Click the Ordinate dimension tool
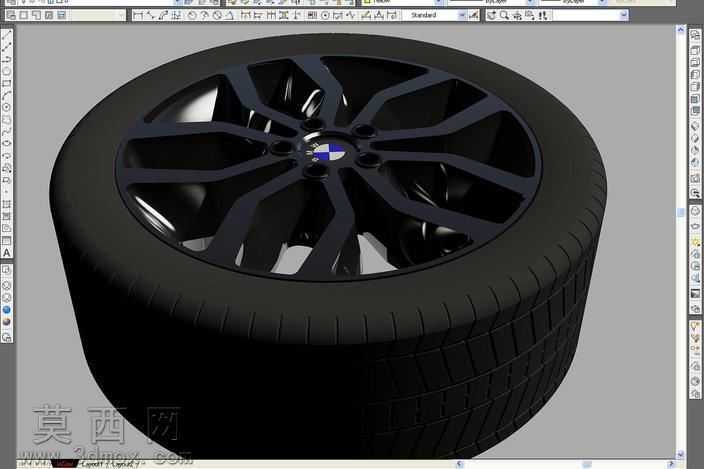The width and height of the screenshot is (704, 469). [176, 16]
